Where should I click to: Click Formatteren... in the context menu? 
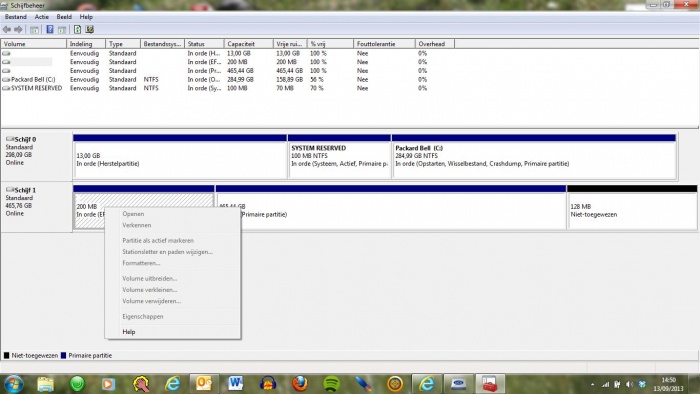point(141,263)
